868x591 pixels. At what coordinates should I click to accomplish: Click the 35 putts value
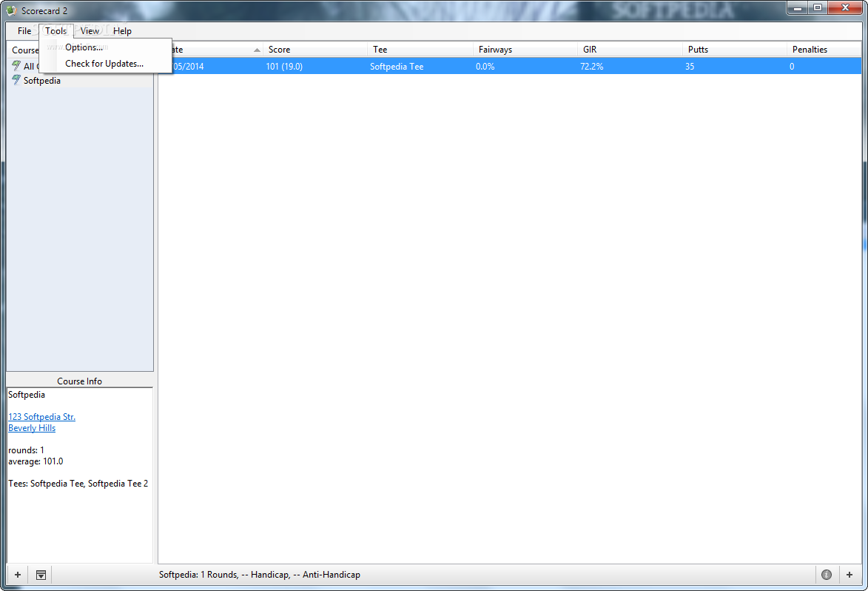689,67
